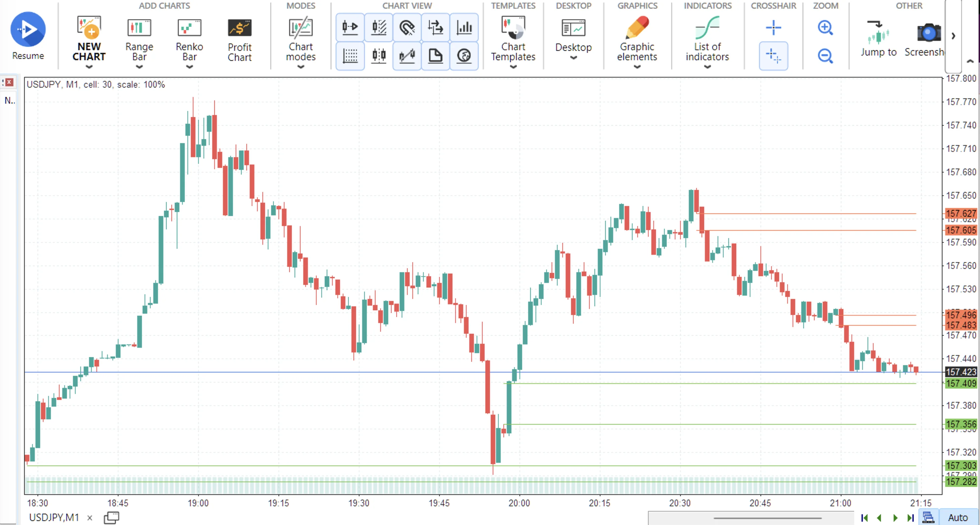
Task: Expand the Renko Bar dropdown arrow
Action: [x=189, y=67]
